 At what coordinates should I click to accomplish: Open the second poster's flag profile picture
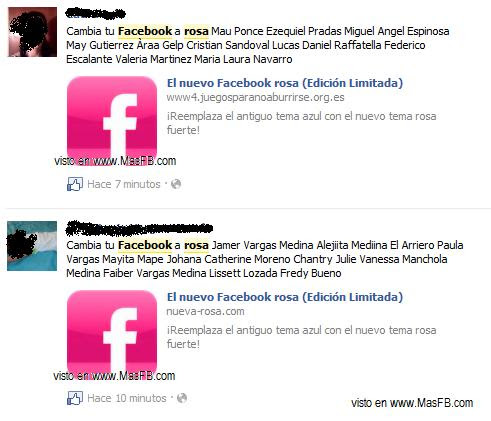(x=32, y=246)
